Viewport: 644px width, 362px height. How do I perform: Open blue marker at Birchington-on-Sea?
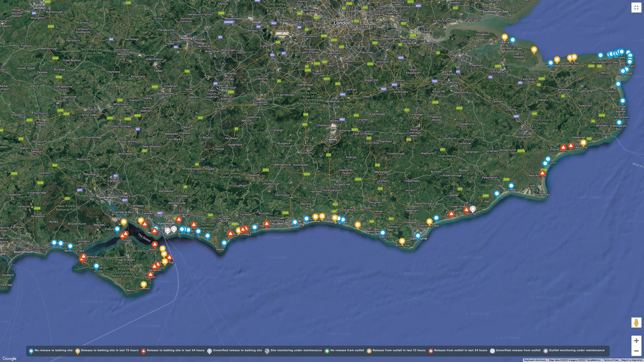point(601,55)
